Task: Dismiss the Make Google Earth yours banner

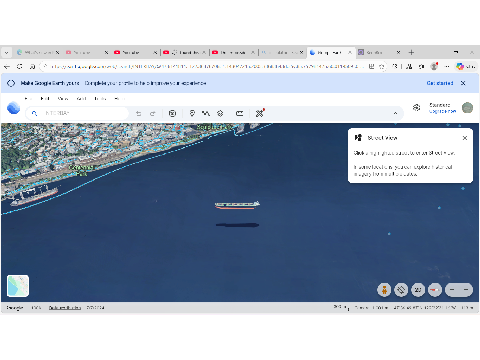Action: click(x=463, y=83)
